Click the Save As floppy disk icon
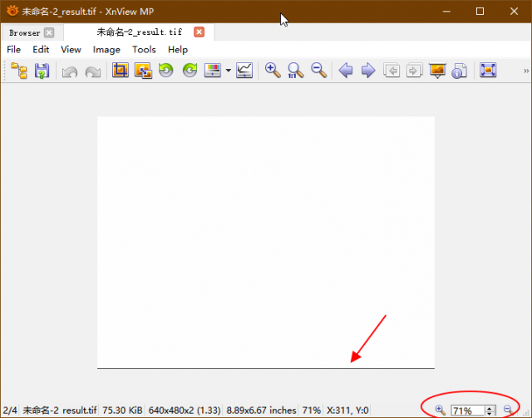532x418 pixels. click(42, 71)
